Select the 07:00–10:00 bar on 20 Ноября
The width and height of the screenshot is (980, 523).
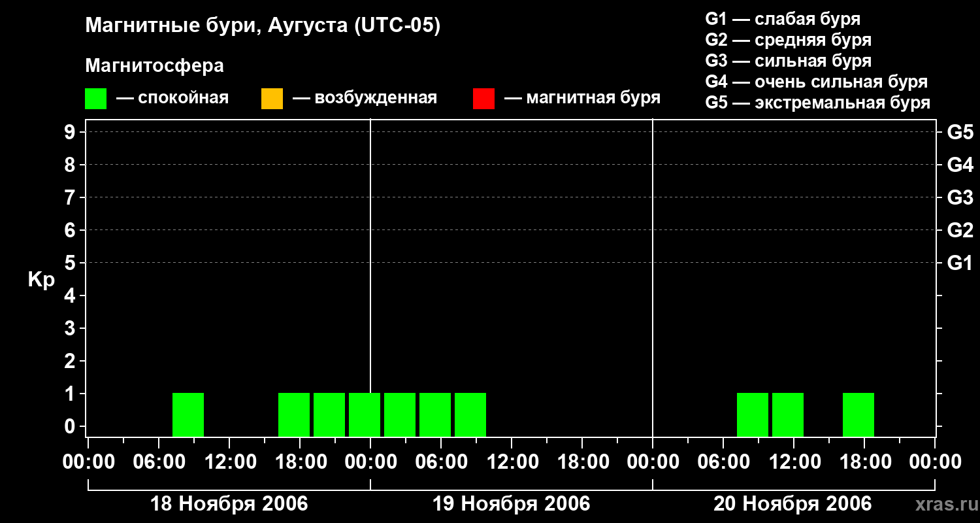tap(753, 414)
